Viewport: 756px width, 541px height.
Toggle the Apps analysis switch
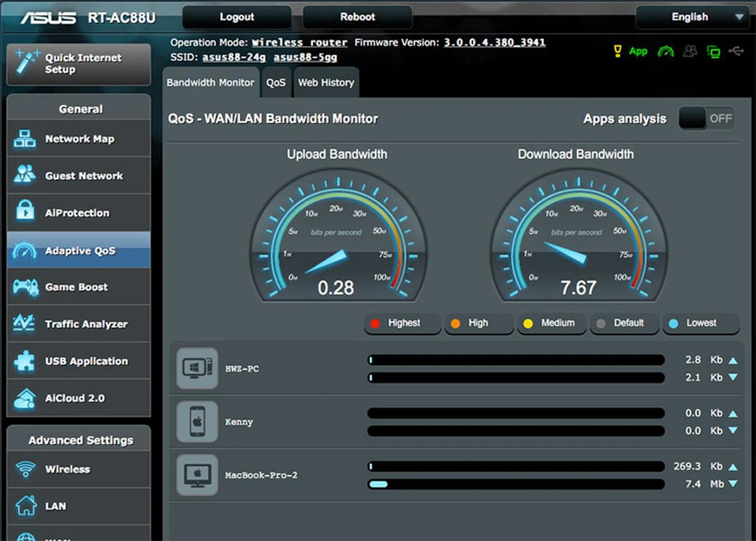pyautogui.click(x=706, y=118)
